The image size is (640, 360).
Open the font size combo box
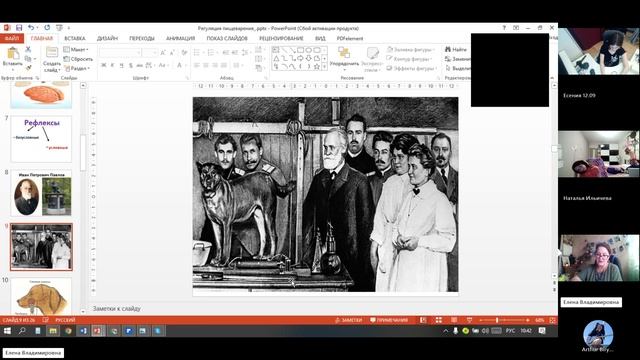pos(150,53)
